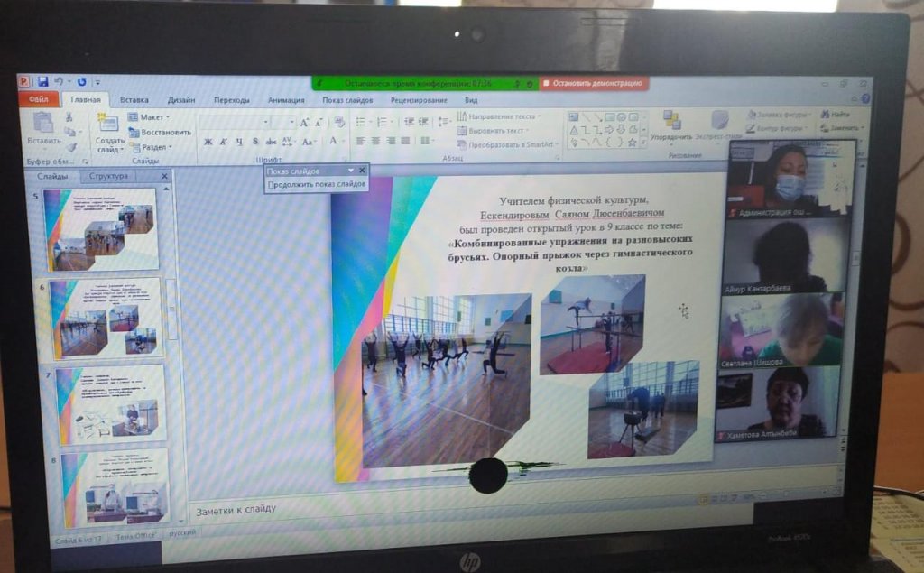Increase the font size
The image size is (924, 573).
pos(304,123)
